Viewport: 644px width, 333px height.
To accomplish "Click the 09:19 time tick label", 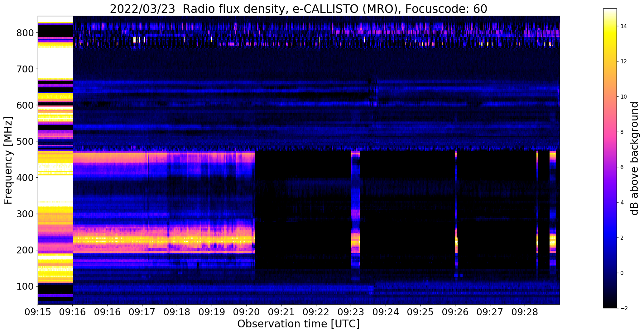I will click(212, 312).
